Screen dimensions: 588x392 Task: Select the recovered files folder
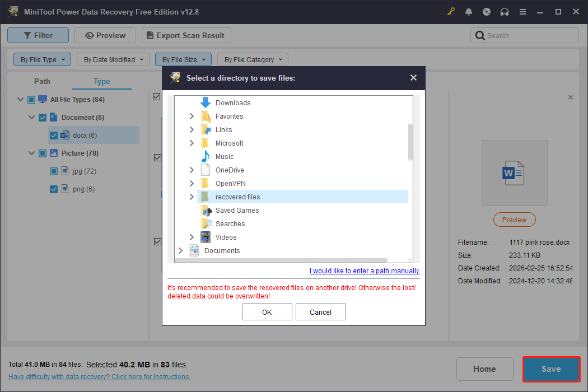(x=237, y=197)
